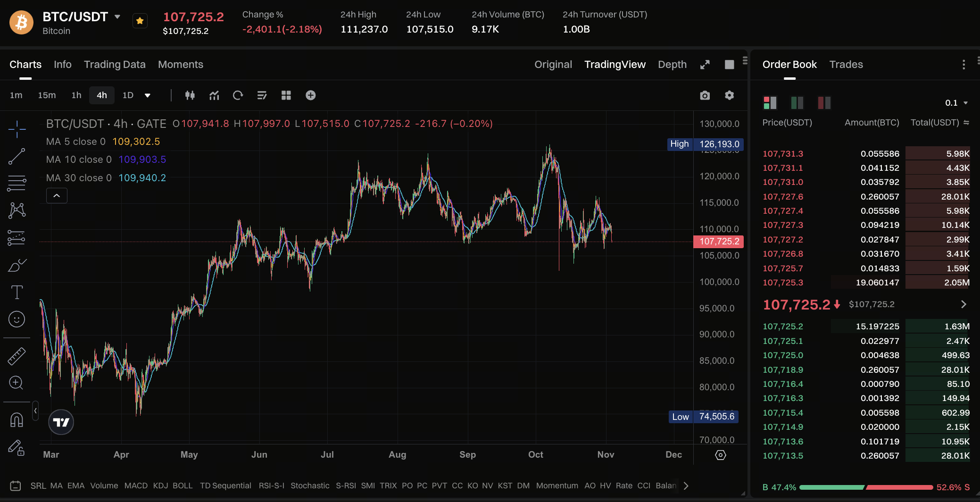Open more timeframes dropdown after 1D

pos(148,95)
